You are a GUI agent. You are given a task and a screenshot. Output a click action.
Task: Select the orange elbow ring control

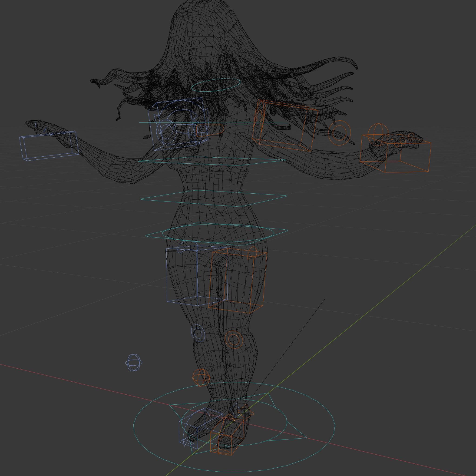pos(339,133)
